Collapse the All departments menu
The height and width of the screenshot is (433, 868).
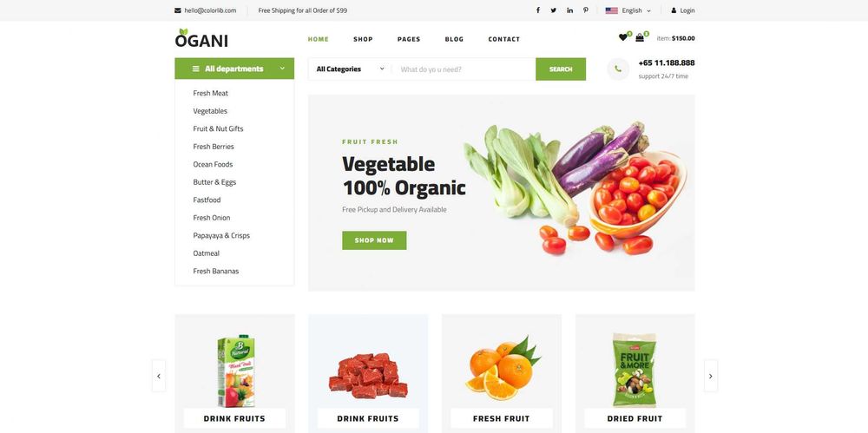point(234,69)
